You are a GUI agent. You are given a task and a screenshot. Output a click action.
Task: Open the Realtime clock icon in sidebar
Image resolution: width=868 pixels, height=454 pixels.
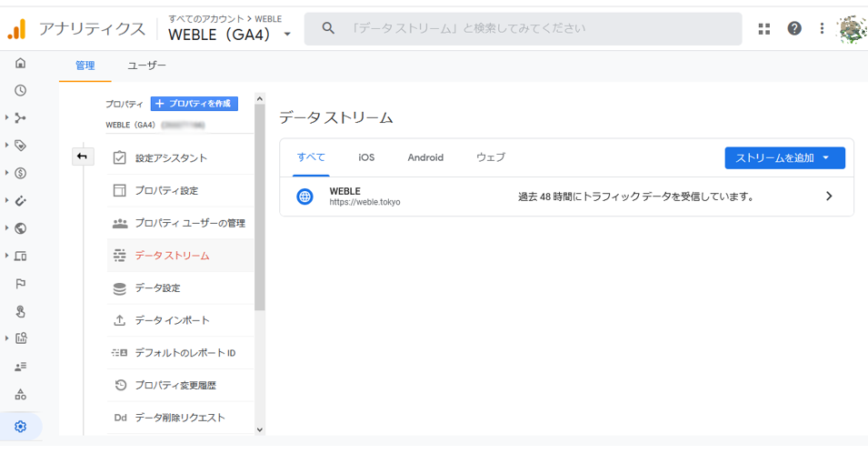click(x=21, y=90)
